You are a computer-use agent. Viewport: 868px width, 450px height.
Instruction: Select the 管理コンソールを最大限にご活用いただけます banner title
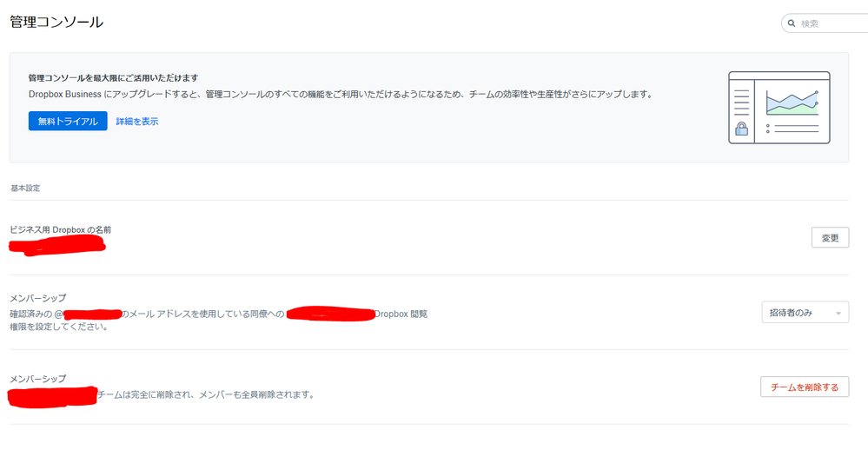(114, 78)
